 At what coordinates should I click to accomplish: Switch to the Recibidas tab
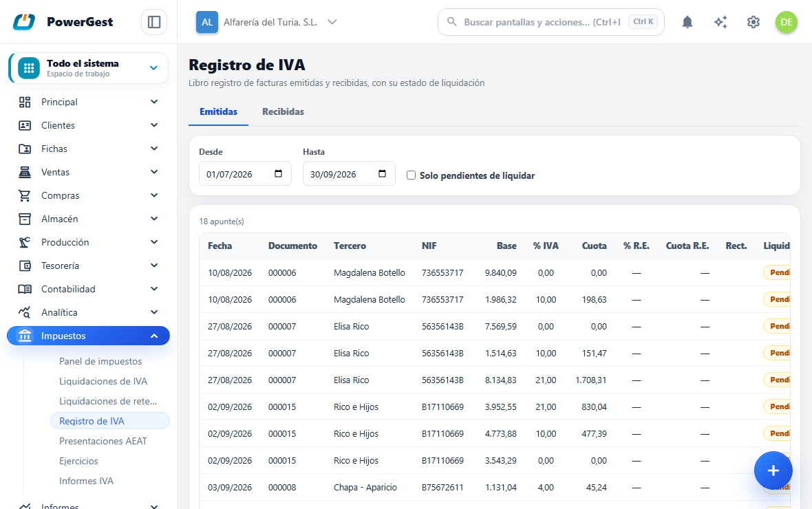coord(283,112)
